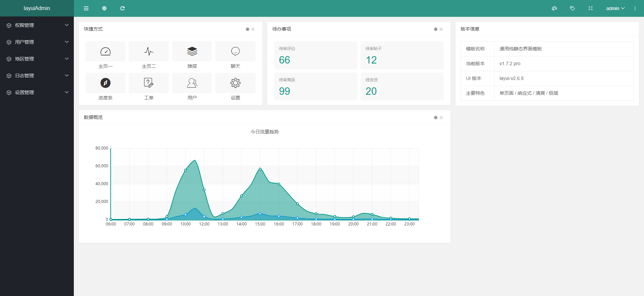The height and width of the screenshot is (296, 644).
Task: Click the refresh icon in the header
Action: coord(122,8)
